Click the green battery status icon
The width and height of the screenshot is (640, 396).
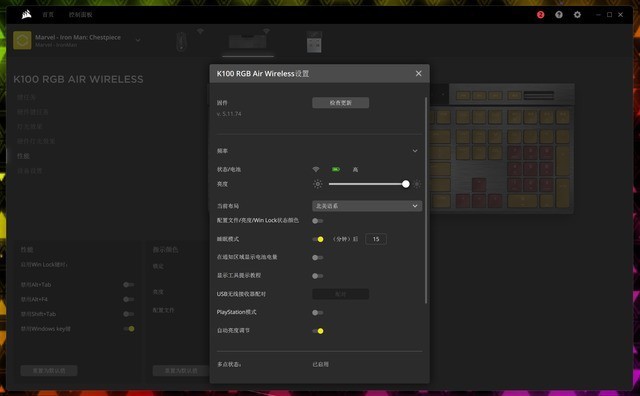pyautogui.click(x=336, y=169)
